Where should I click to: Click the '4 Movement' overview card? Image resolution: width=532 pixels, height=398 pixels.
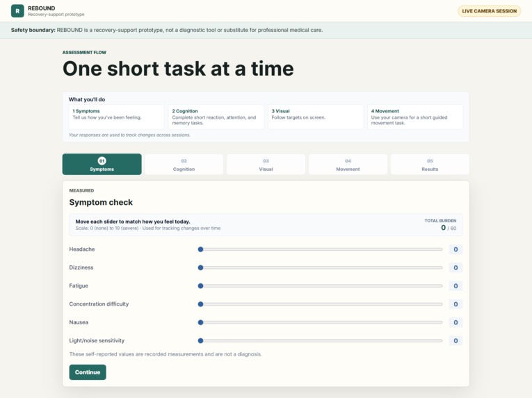click(415, 117)
